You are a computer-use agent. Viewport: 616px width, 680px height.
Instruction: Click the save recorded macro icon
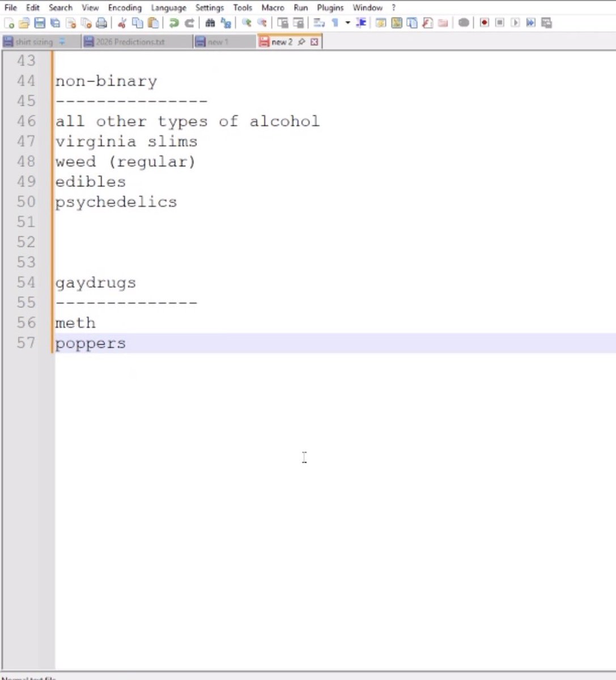click(x=546, y=23)
